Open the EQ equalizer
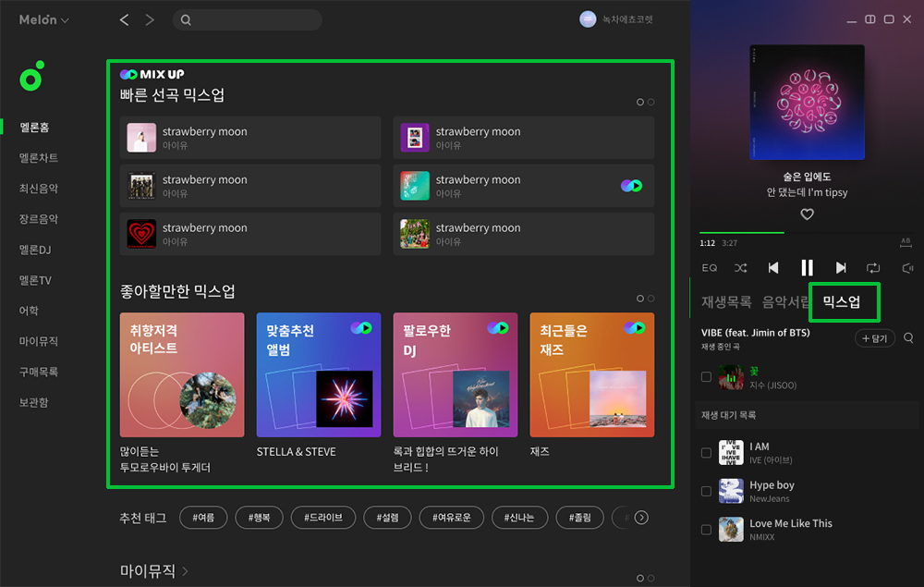The image size is (924, 587). pyautogui.click(x=710, y=268)
